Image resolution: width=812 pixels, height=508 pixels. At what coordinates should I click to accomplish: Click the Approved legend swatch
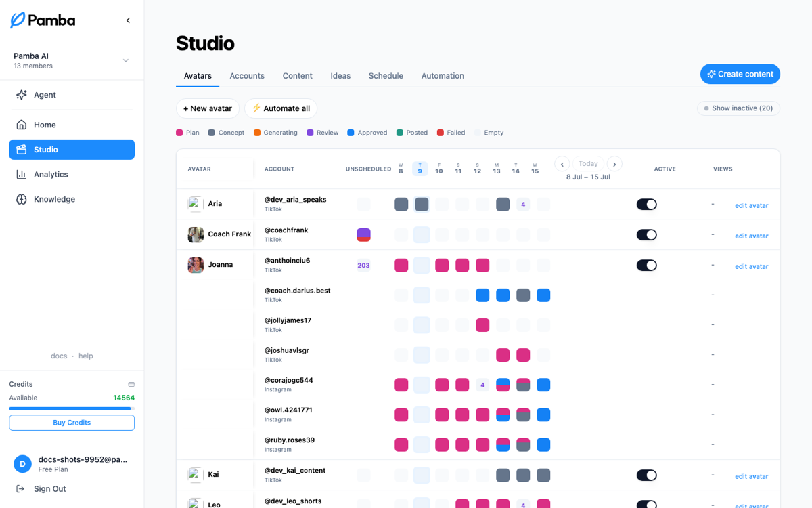(351, 133)
